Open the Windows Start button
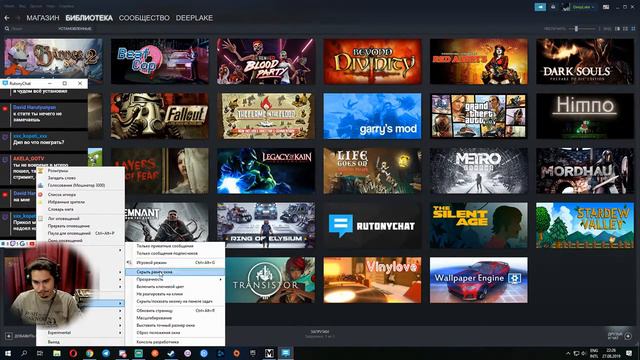 pos(7,353)
